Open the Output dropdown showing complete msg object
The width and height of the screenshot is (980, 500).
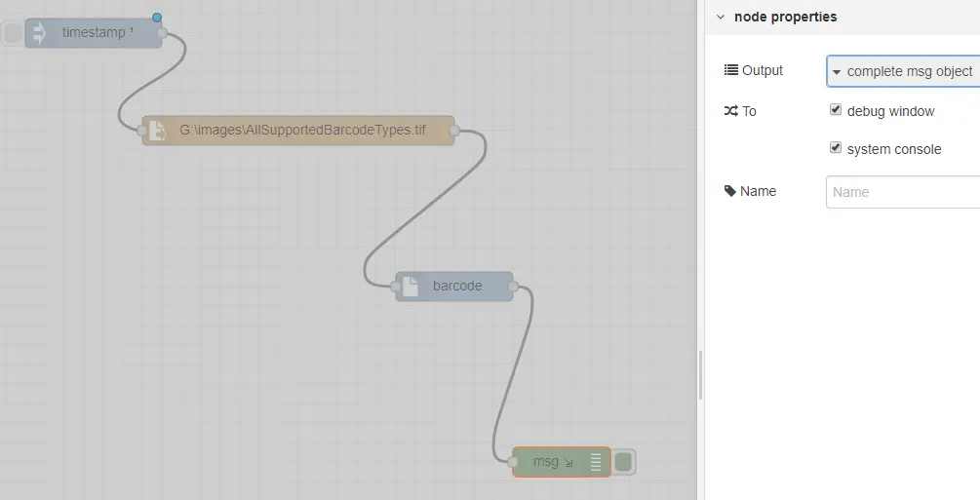click(903, 71)
